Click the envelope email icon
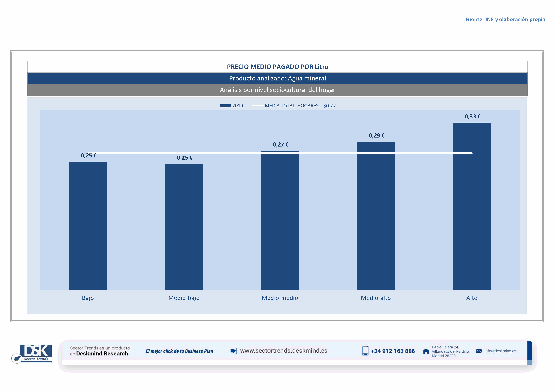Viewport: 554px width, 392px height. pyautogui.click(x=478, y=351)
